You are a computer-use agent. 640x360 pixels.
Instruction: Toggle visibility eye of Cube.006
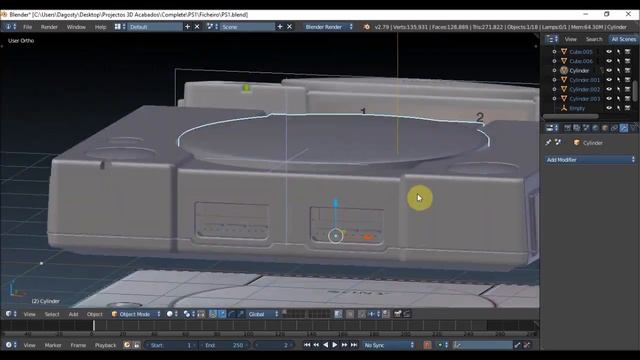(609, 61)
